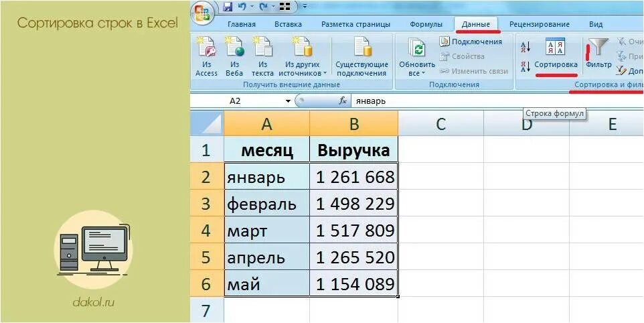Select row 3 header
The image size is (644, 323).
click(x=208, y=204)
